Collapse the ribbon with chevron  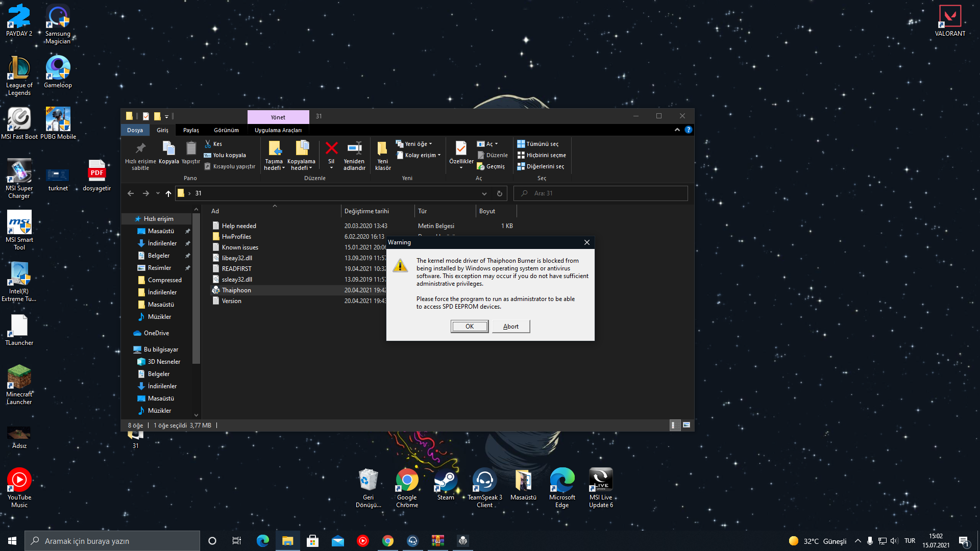coord(677,130)
